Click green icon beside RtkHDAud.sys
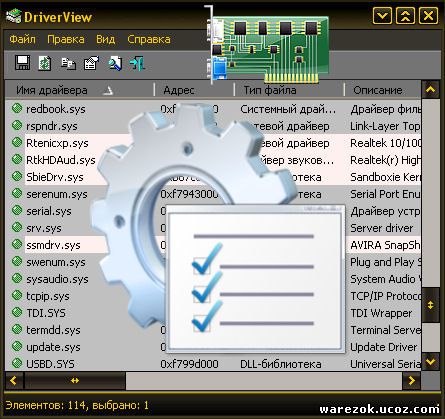 click(x=17, y=159)
